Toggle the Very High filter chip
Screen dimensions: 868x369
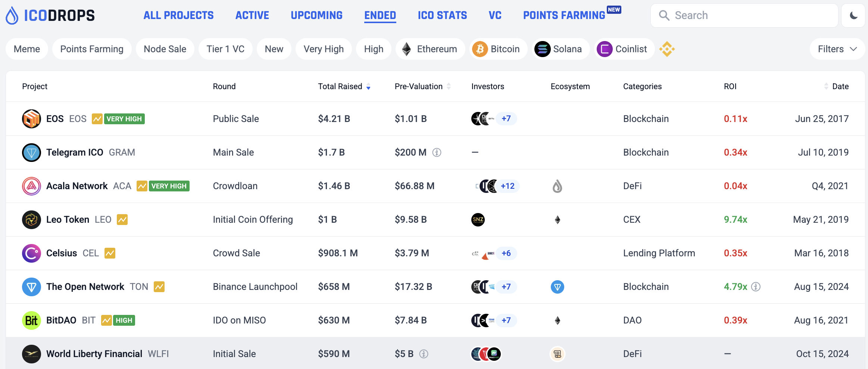point(323,49)
